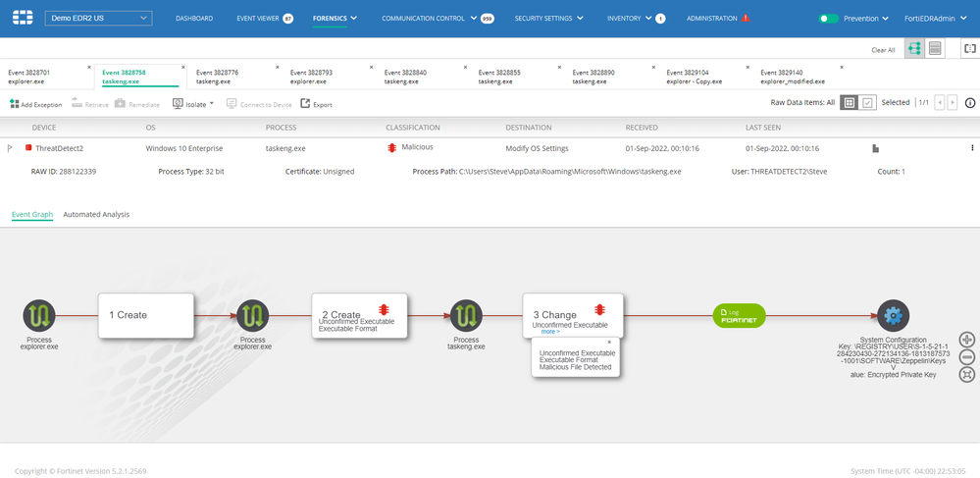Close the Event 3829140 tab

[x=842, y=67]
